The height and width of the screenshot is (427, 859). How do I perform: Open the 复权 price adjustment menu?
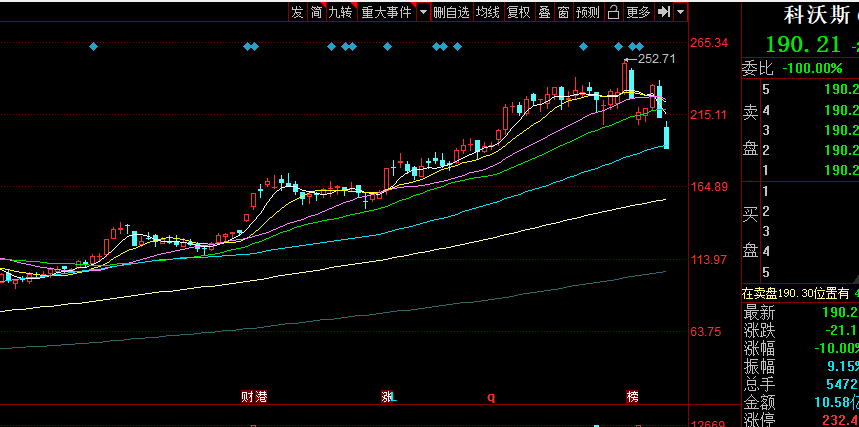coord(518,12)
